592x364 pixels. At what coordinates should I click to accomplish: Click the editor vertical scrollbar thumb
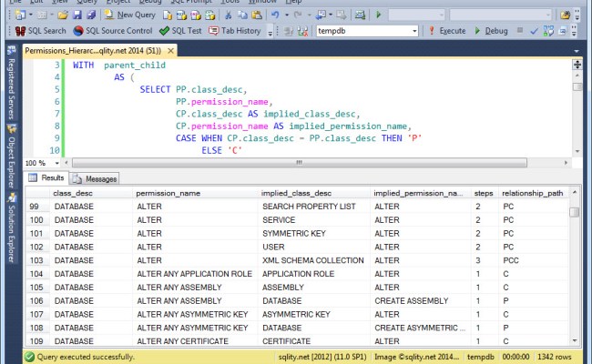click(x=577, y=86)
